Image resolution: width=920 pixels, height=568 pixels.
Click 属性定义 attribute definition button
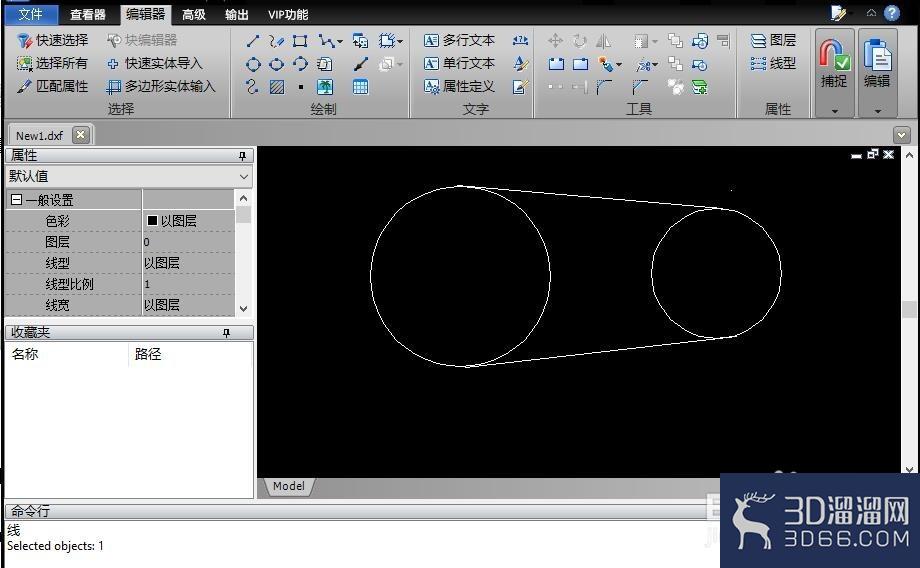point(459,86)
